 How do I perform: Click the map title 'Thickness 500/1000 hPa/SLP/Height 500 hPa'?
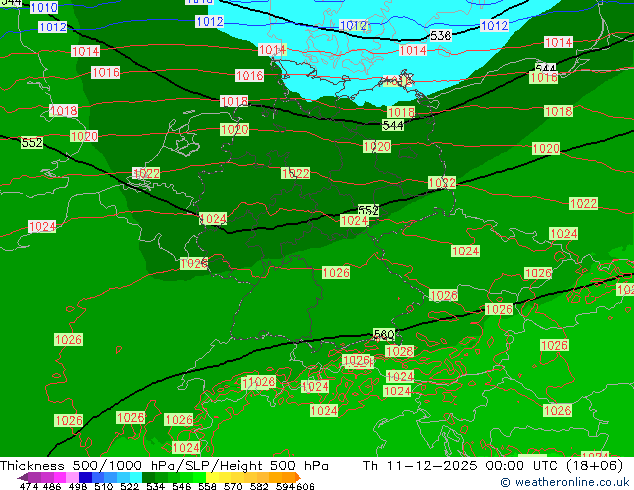164,466
